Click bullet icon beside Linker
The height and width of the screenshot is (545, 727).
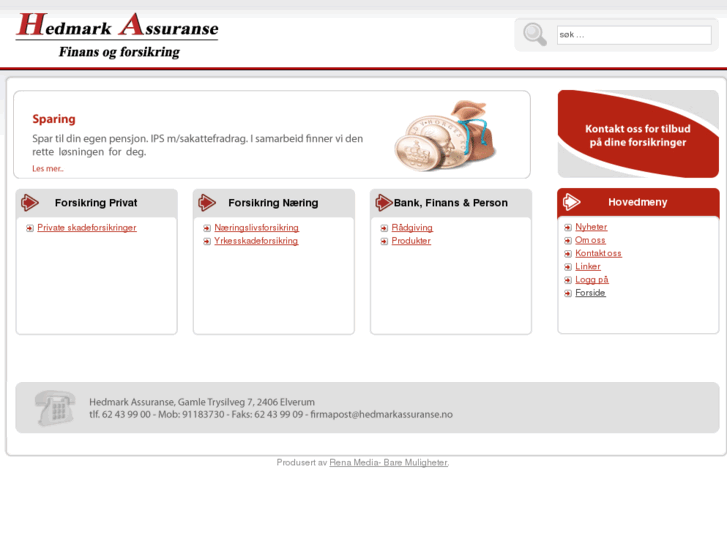click(568, 267)
